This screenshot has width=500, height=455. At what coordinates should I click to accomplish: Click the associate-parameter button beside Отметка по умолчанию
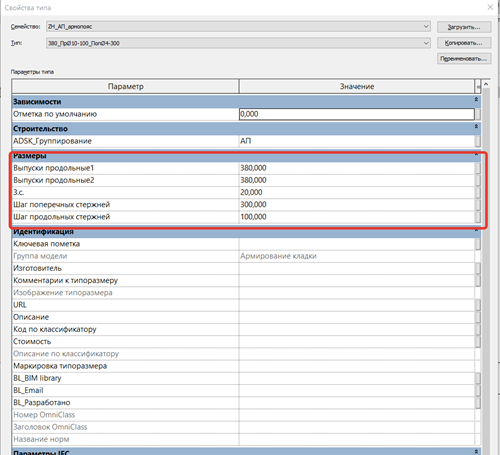(478, 114)
